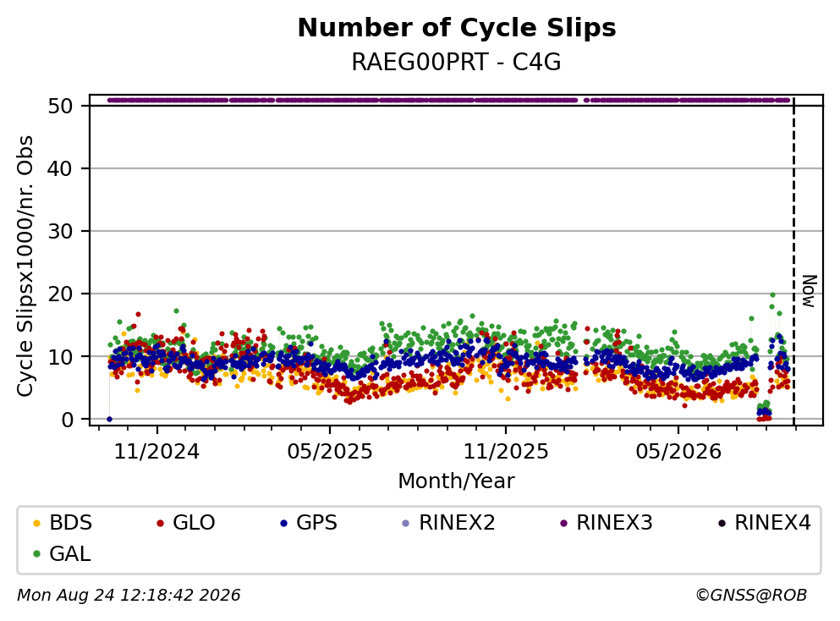Click the RAEG00PRT - C4G subtitle
Image resolution: width=840 pixels, height=621 pixels.
pyautogui.click(x=457, y=62)
